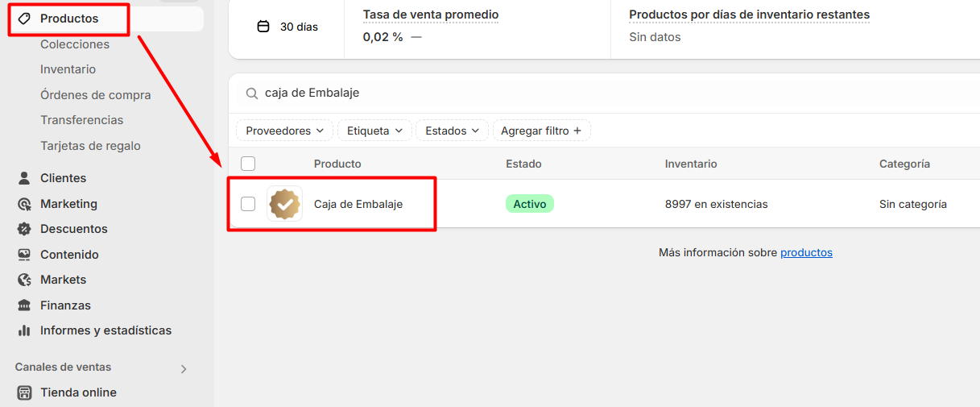This screenshot has height=407, width=980.
Task: Click the Clientes person icon
Action: [24, 178]
